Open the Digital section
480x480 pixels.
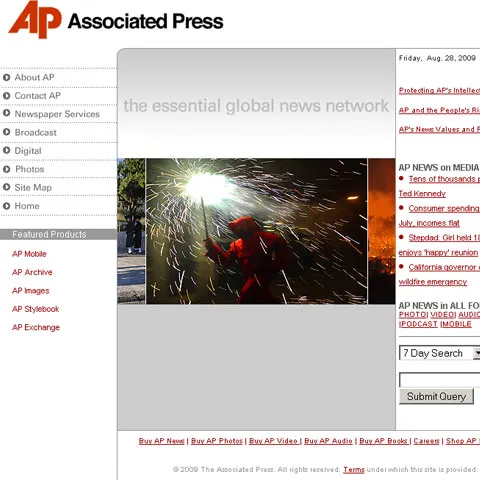pos(28,151)
